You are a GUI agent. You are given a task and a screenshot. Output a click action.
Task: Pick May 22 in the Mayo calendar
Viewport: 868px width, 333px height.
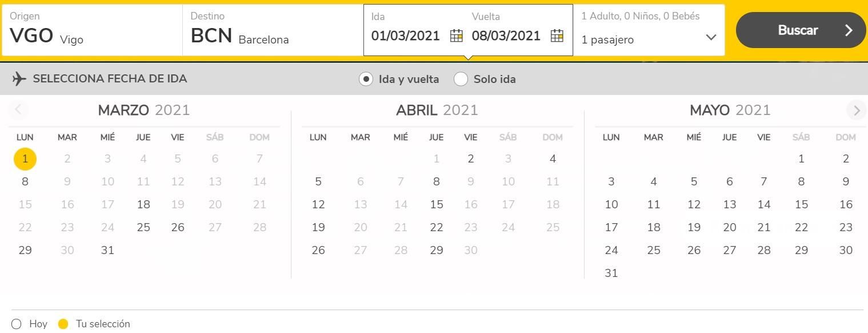click(802, 227)
